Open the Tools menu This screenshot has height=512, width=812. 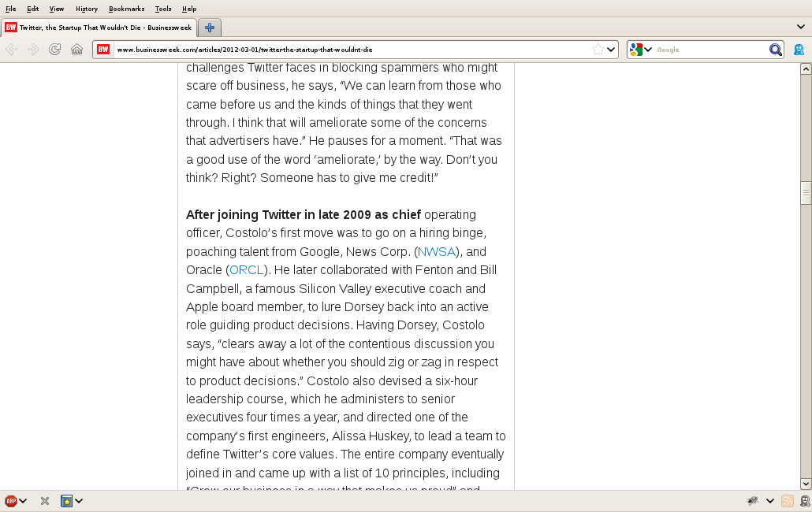click(x=163, y=9)
